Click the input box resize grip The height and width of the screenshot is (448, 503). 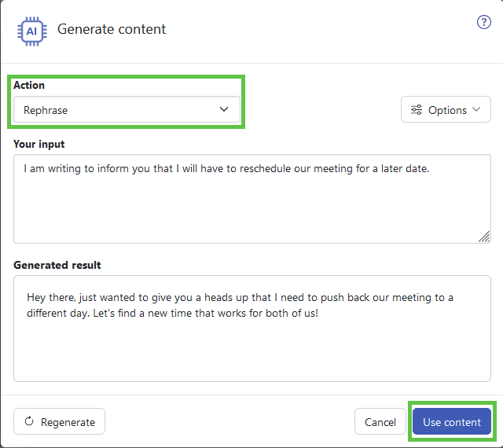(x=484, y=237)
